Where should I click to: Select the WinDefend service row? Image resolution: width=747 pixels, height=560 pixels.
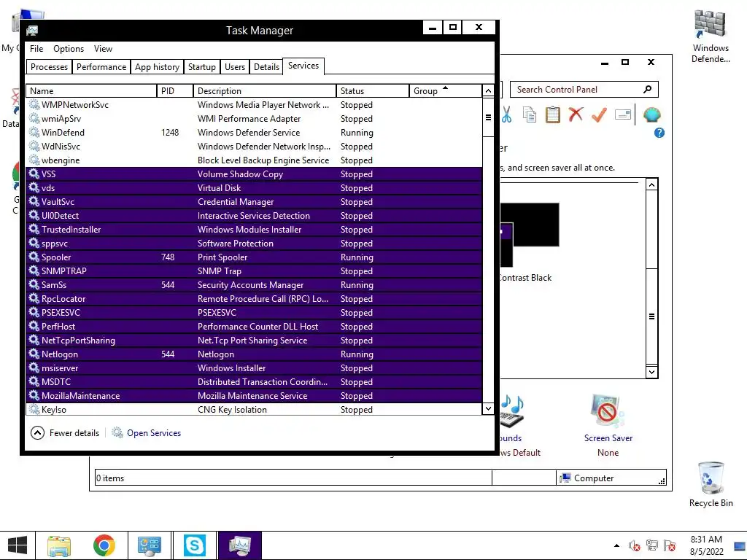254,133
